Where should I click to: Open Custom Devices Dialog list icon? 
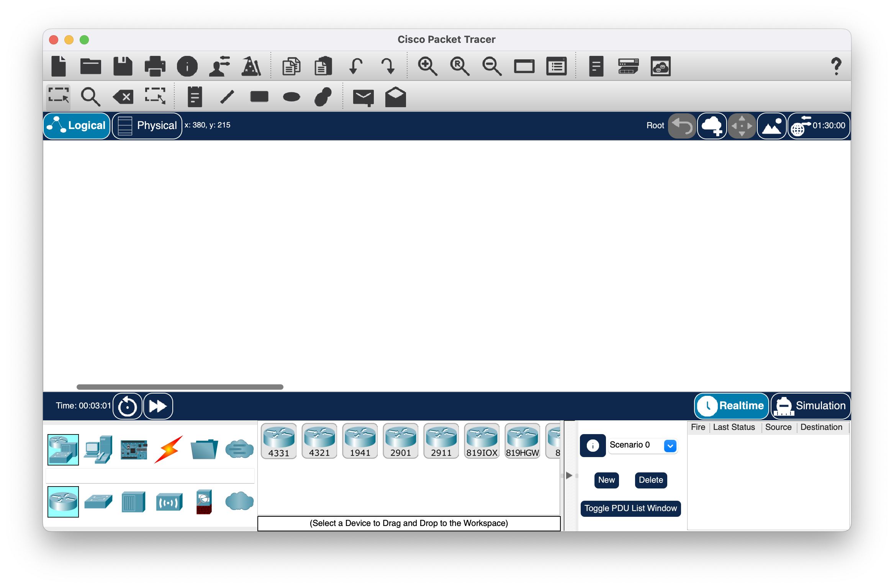click(x=556, y=66)
